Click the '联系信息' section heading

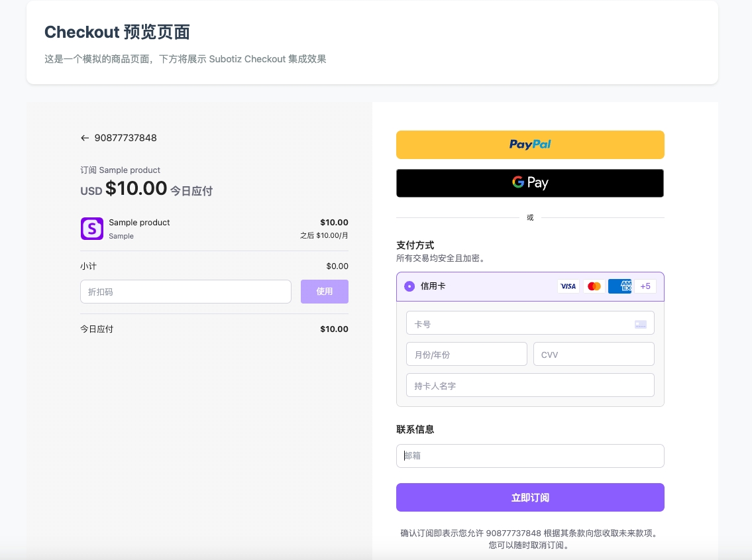415,429
